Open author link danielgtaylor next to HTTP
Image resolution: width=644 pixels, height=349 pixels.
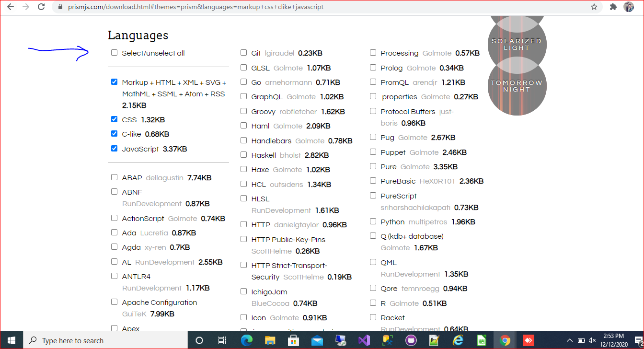[296, 225]
